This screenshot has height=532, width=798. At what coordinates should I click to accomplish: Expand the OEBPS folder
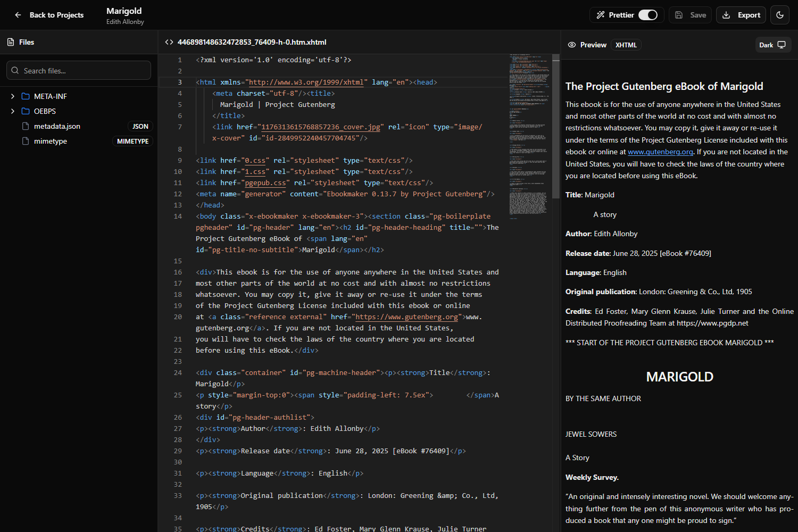coord(12,111)
